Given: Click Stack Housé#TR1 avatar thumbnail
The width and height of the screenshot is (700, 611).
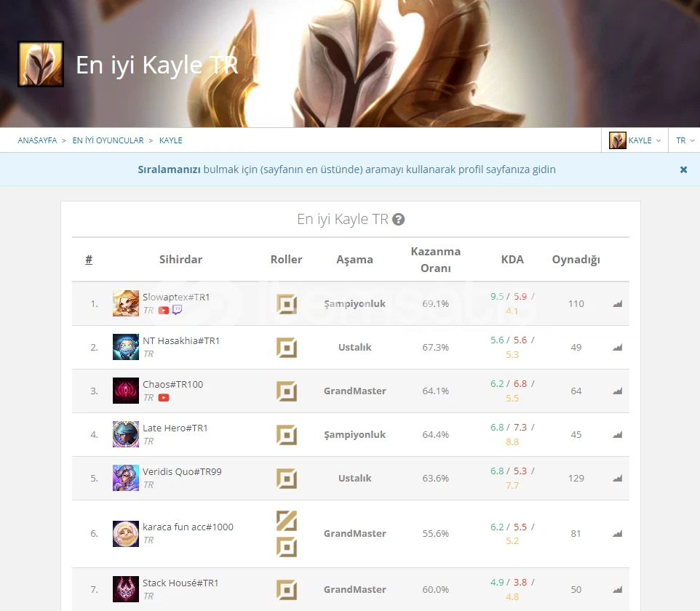Looking at the screenshot, I should [x=126, y=590].
